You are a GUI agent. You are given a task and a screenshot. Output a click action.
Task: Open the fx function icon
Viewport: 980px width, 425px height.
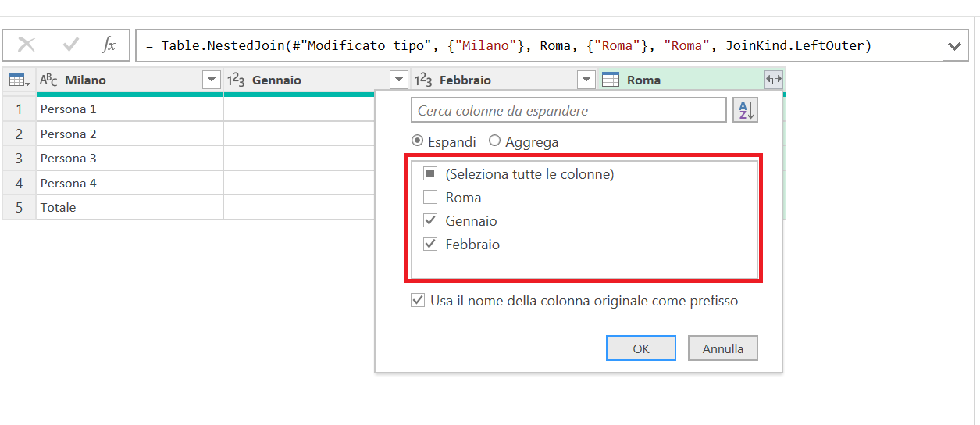coord(109,45)
